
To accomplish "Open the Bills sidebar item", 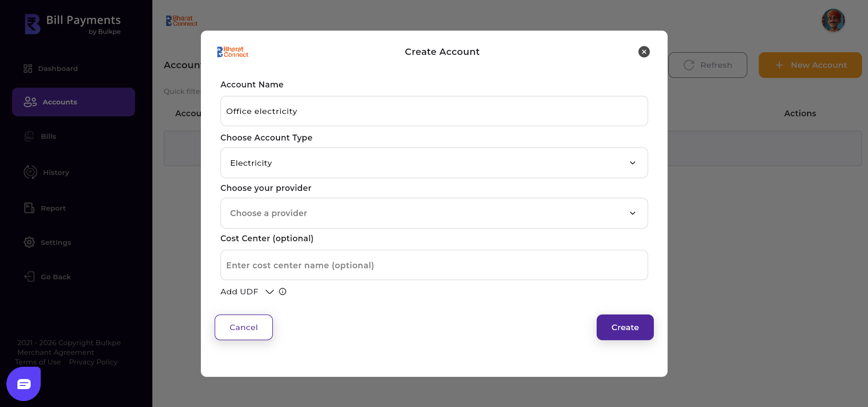I will coord(48,136).
